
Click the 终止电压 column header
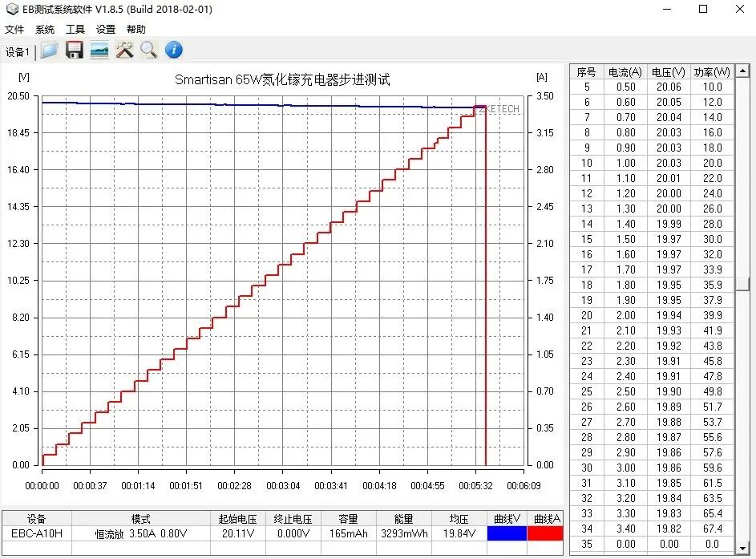[x=293, y=518]
